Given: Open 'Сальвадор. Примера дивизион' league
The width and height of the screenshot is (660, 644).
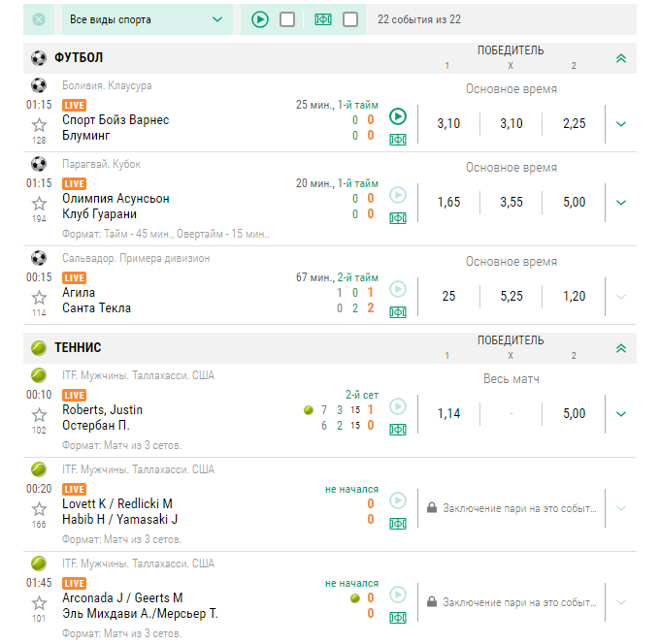Looking at the screenshot, I should coord(136,259).
